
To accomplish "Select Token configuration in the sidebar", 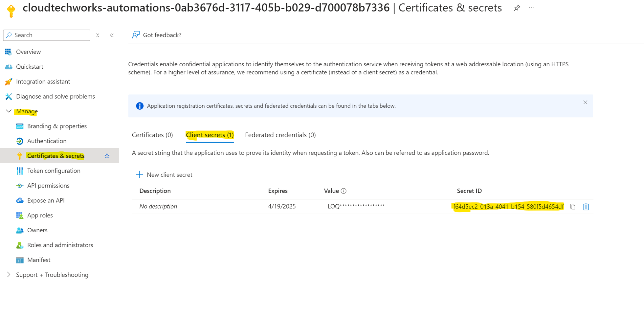I will (53, 170).
